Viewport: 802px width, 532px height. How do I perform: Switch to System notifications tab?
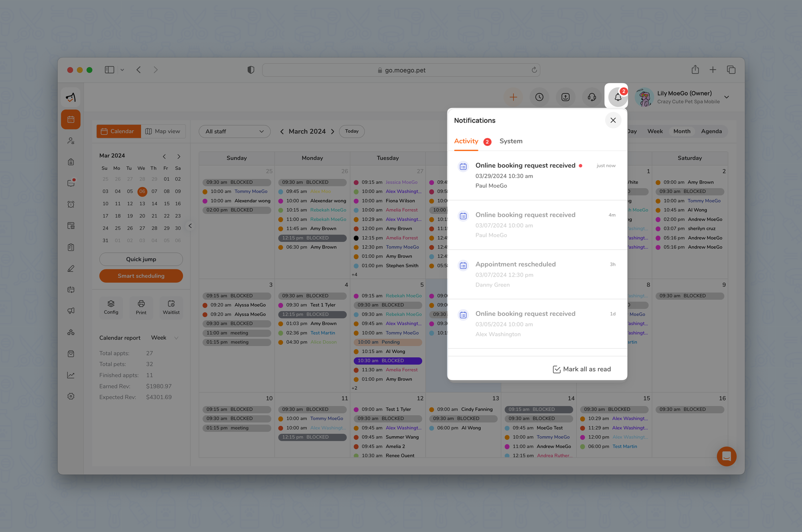(511, 141)
